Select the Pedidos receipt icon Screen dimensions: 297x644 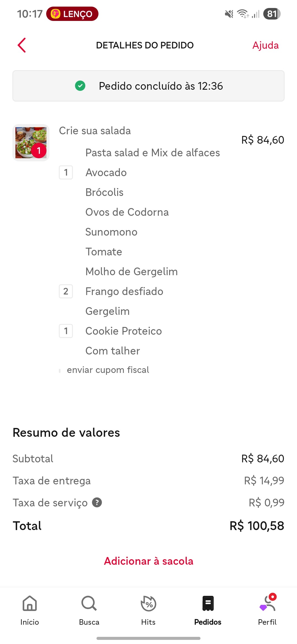click(x=208, y=604)
